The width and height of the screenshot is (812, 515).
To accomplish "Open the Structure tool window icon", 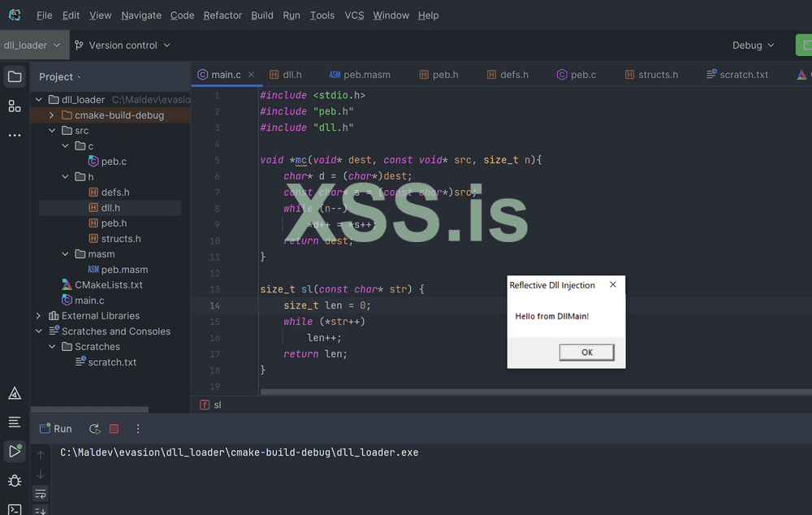I will pos(15,106).
